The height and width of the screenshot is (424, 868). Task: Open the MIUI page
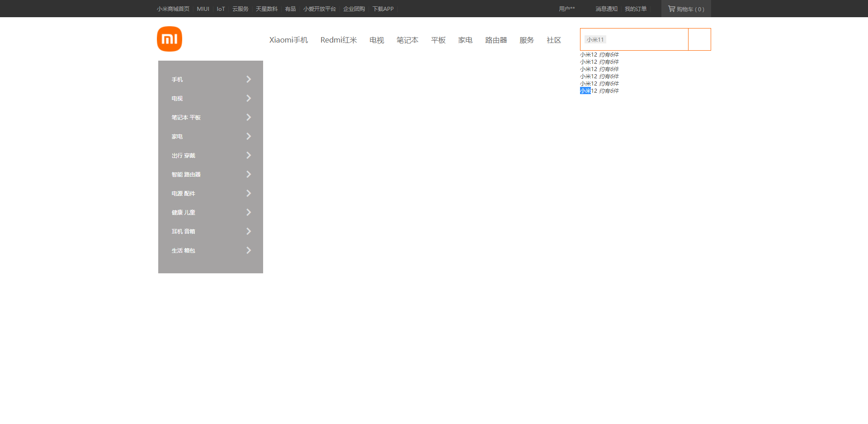click(x=203, y=9)
